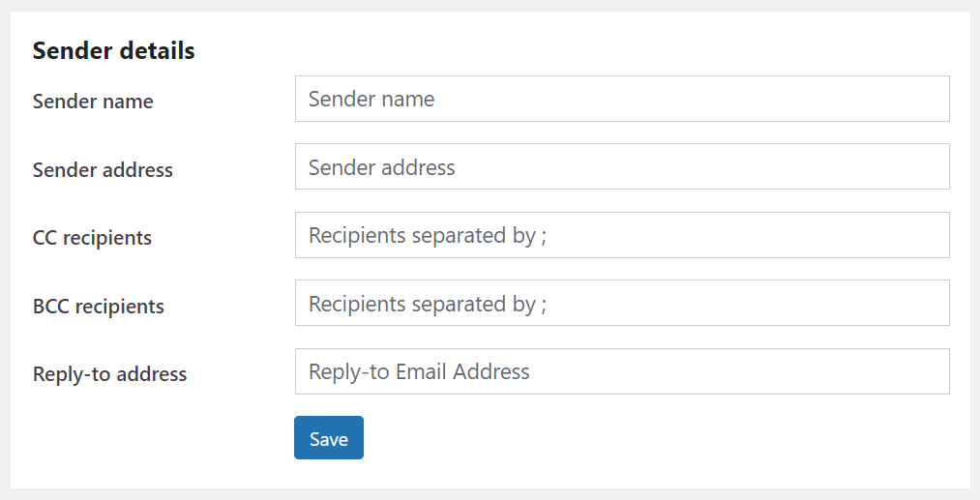Click into the Sender address text box
The width and height of the screenshot is (980, 500).
tap(622, 167)
